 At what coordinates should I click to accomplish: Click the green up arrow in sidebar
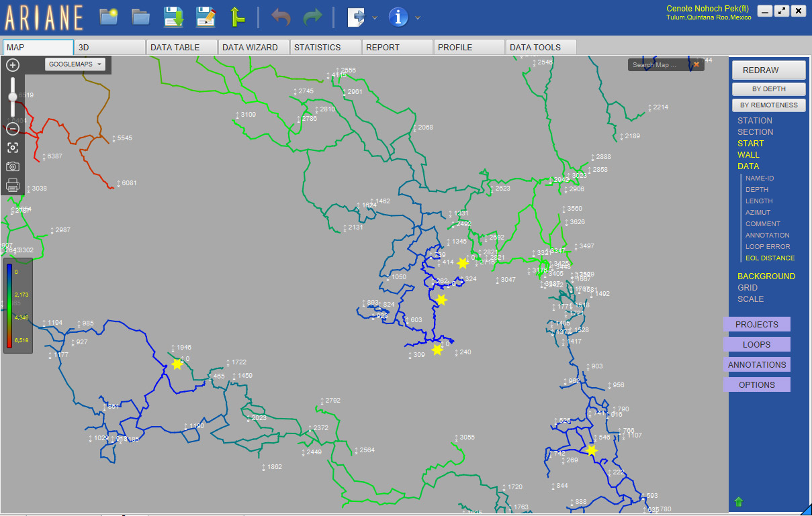click(739, 501)
